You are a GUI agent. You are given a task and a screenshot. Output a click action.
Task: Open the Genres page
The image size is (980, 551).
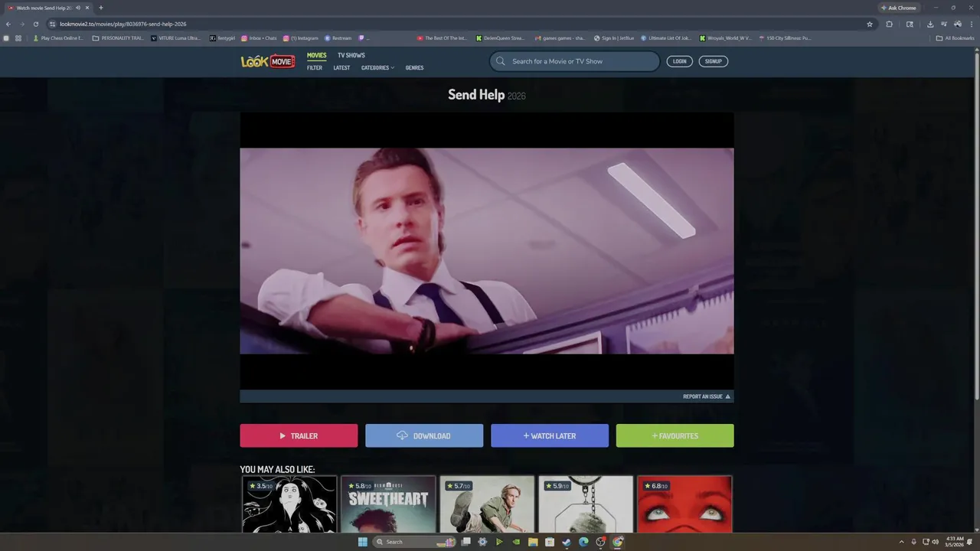414,68
